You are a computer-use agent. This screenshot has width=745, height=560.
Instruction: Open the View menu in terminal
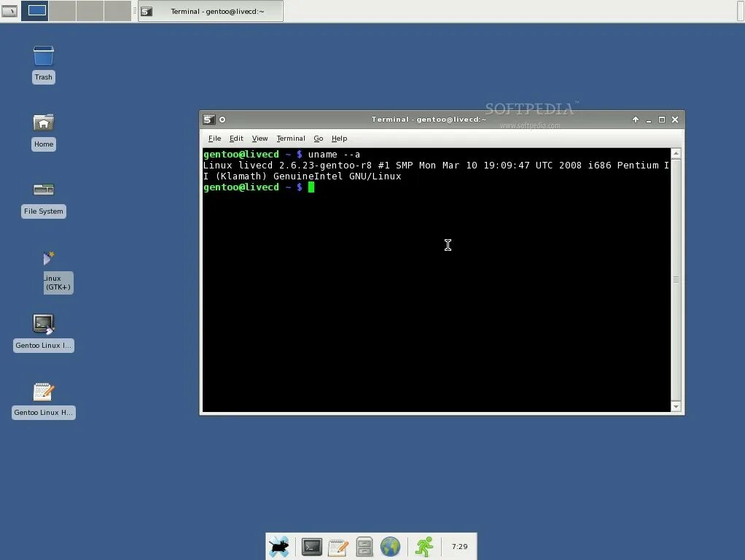pyautogui.click(x=260, y=139)
